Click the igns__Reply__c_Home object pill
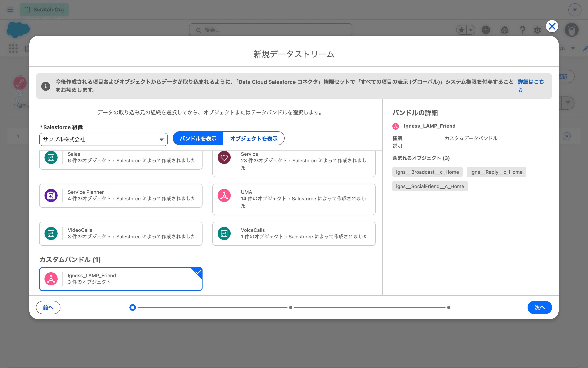 (496, 172)
